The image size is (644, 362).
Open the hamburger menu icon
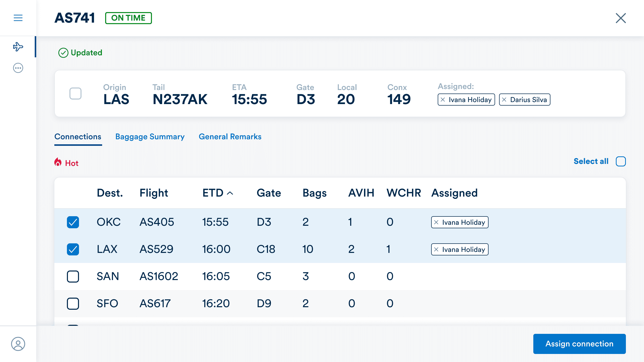click(18, 18)
